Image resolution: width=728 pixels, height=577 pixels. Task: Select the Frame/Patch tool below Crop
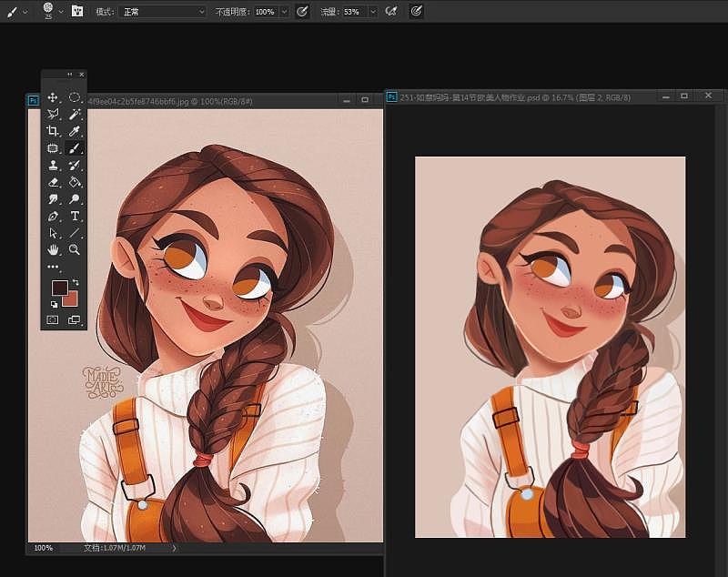pos(53,148)
